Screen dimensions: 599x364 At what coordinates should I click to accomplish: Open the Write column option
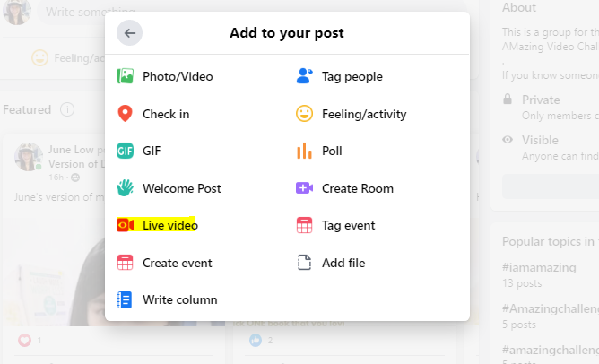pyautogui.click(x=179, y=300)
